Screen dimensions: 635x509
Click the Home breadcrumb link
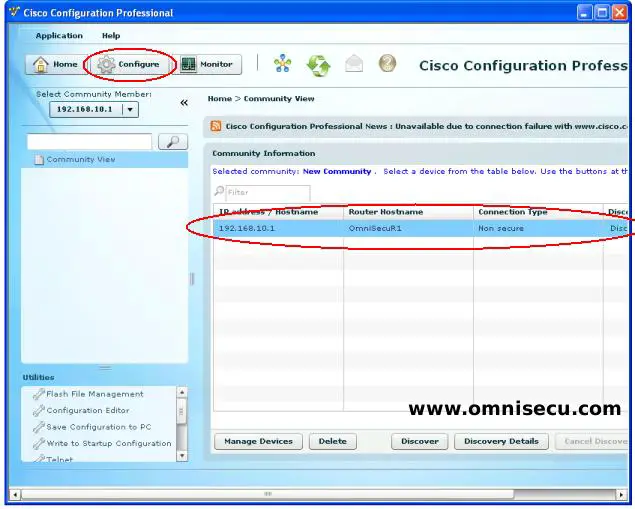(220, 99)
